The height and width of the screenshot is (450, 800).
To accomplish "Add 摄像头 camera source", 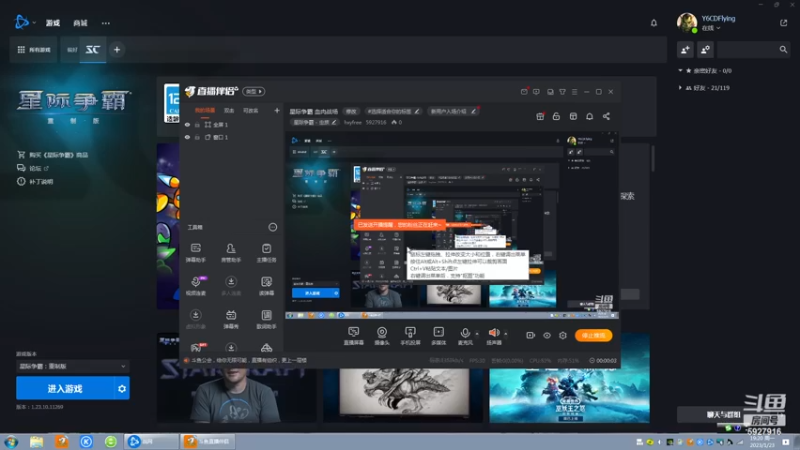I will point(382,336).
